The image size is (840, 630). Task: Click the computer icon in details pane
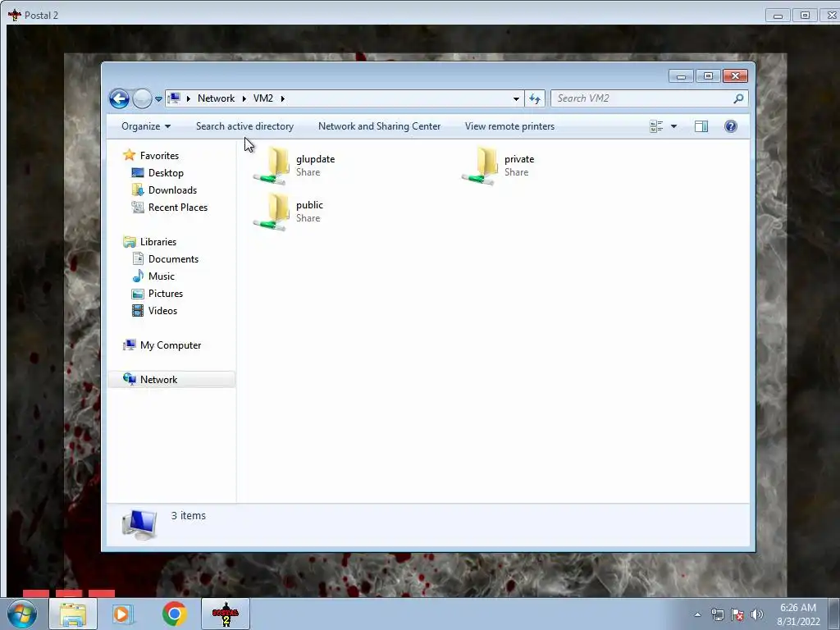click(139, 524)
